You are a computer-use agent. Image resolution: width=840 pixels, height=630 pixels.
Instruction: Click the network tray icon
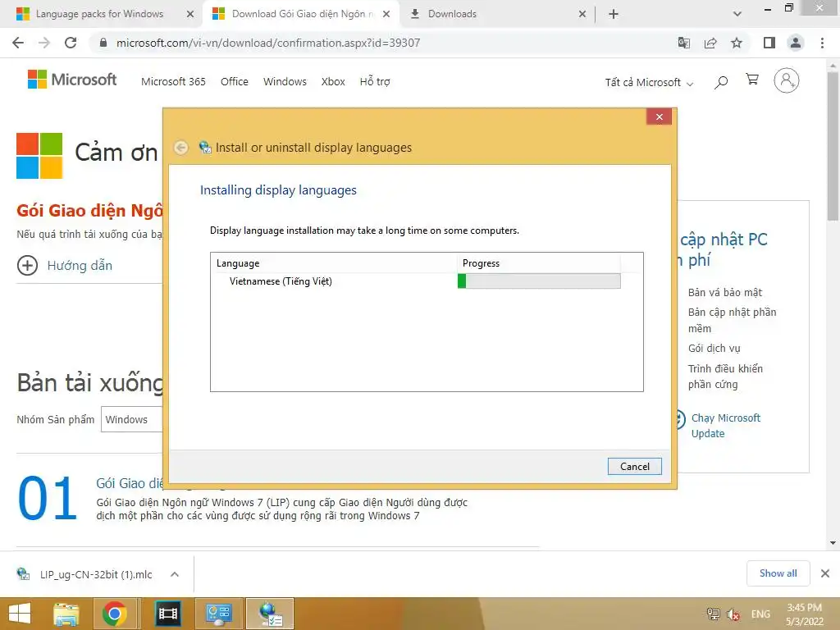point(713,614)
